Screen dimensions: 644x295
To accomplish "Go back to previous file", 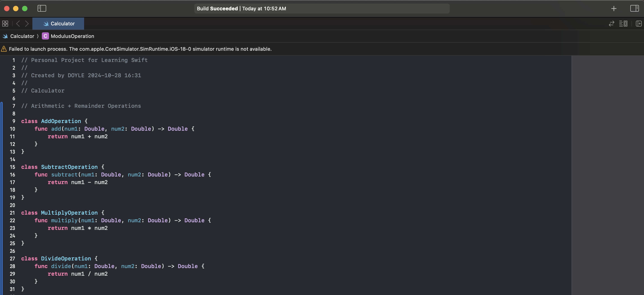I will (x=18, y=24).
